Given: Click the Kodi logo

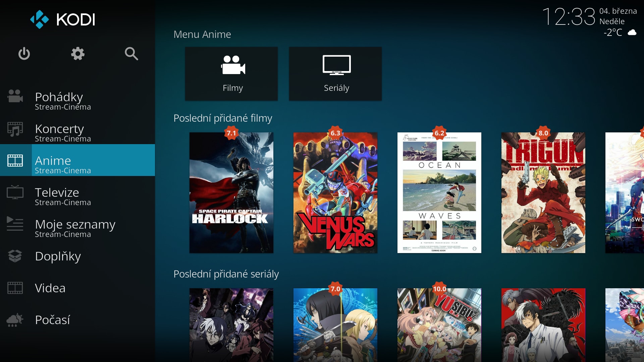Looking at the screenshot, I should coord(63,19).
